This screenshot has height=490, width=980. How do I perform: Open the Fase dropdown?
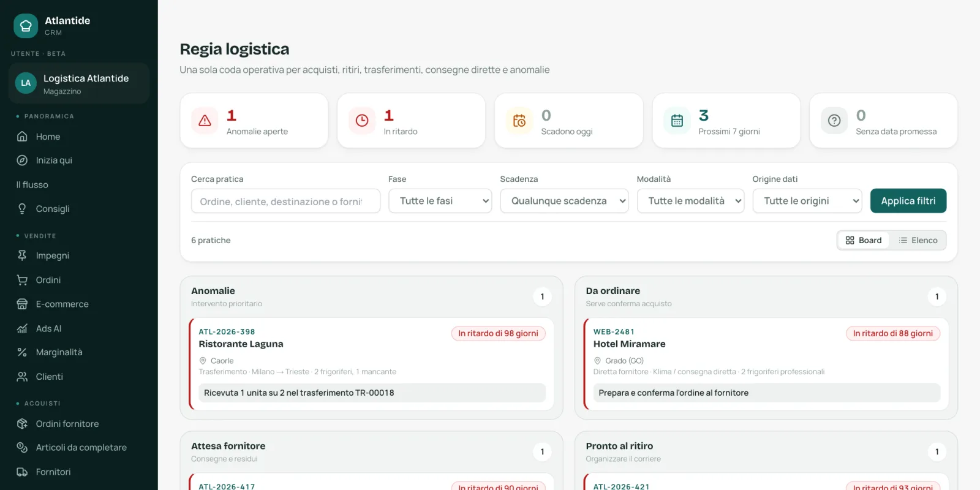(440, 201)
